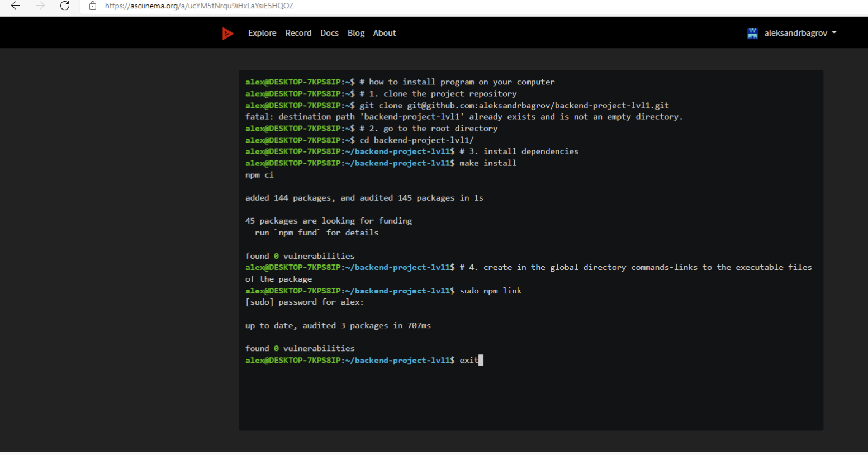Click the aleksandrbagrov avatar icon
868x455 pixels.
pos(752,32)
